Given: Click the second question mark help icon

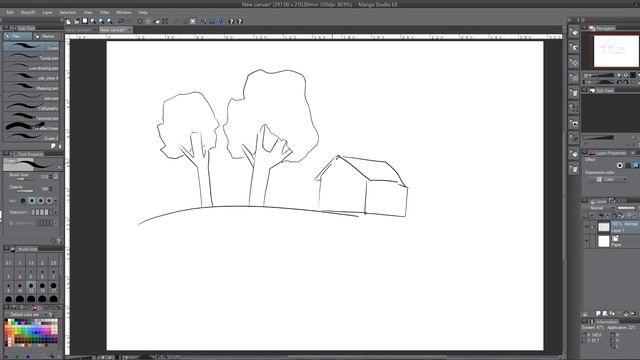Looking at the screenshot, I should (x=240, y=21).
